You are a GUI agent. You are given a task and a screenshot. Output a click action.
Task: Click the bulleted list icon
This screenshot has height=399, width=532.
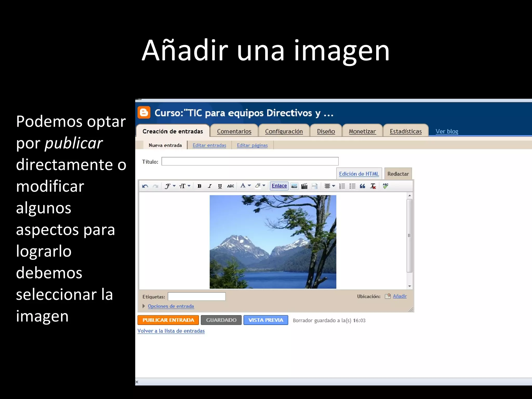point(352,186)
